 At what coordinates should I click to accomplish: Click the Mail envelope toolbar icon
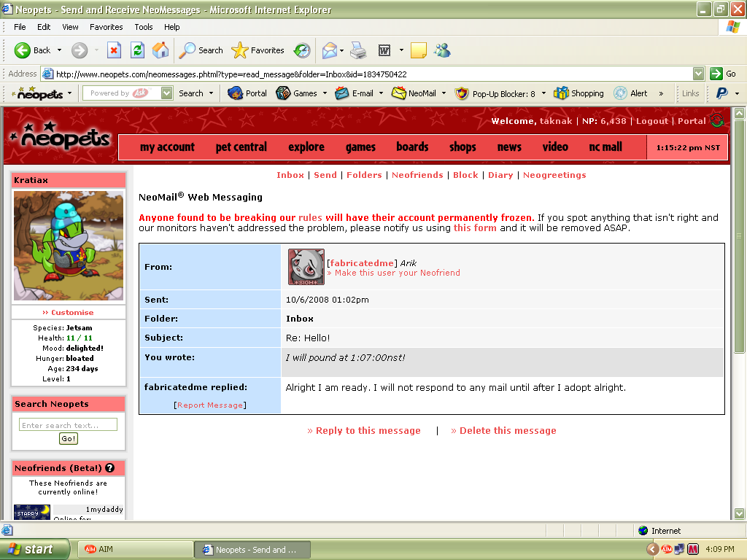pos(330,50)
